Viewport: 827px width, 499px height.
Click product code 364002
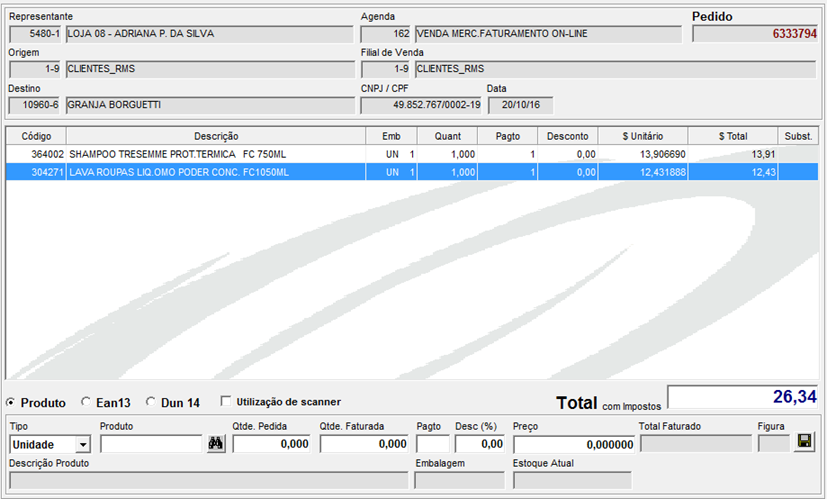(x=47, y=154)
